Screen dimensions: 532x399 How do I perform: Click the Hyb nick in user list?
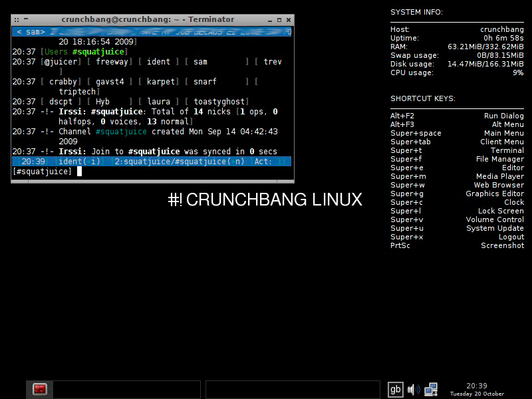[x=102, y=102]
